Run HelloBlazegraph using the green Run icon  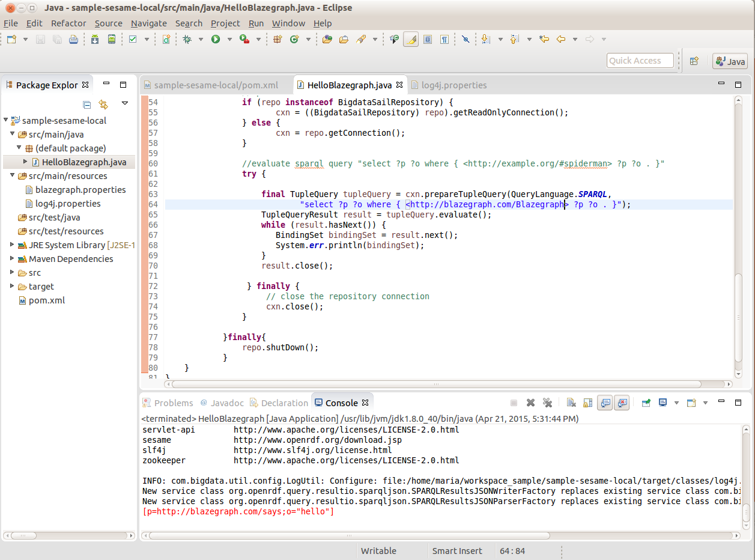[x=216, y=38]
